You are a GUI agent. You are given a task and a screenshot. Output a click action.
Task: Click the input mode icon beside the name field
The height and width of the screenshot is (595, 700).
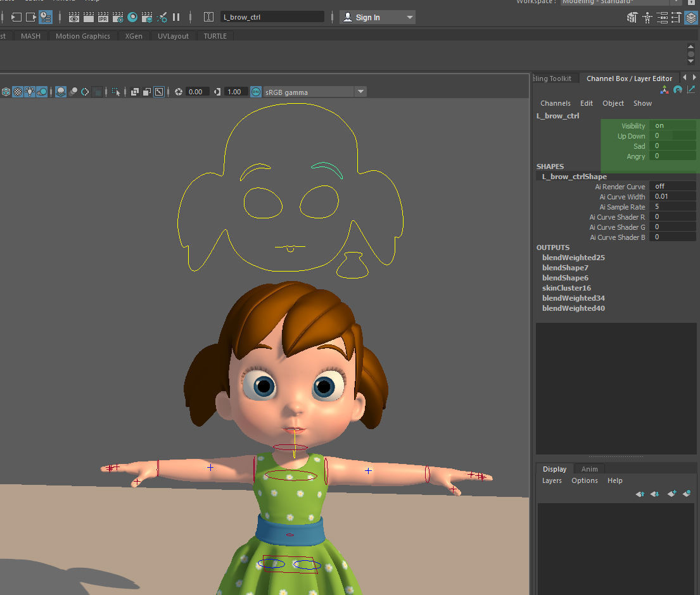(x=208, y=17)
